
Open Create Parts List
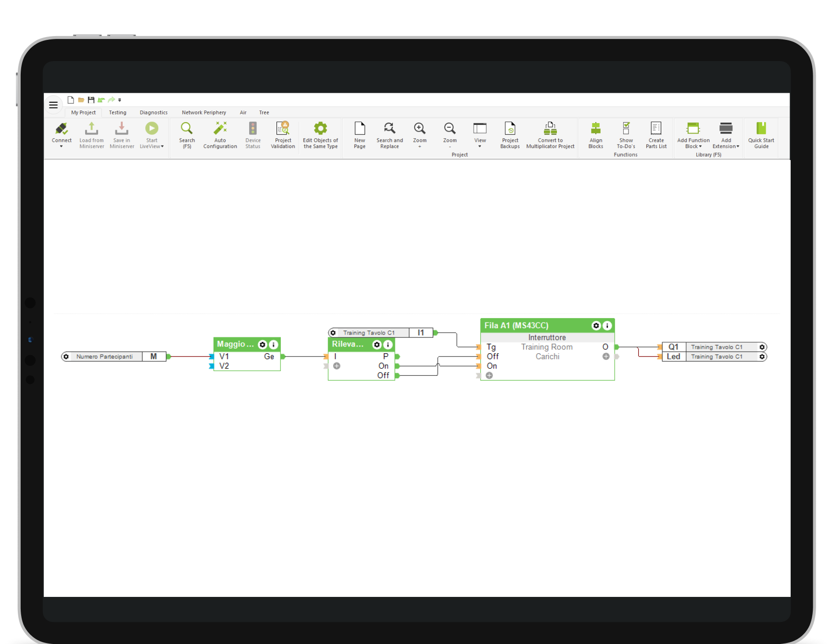click(x=656, y=135)
